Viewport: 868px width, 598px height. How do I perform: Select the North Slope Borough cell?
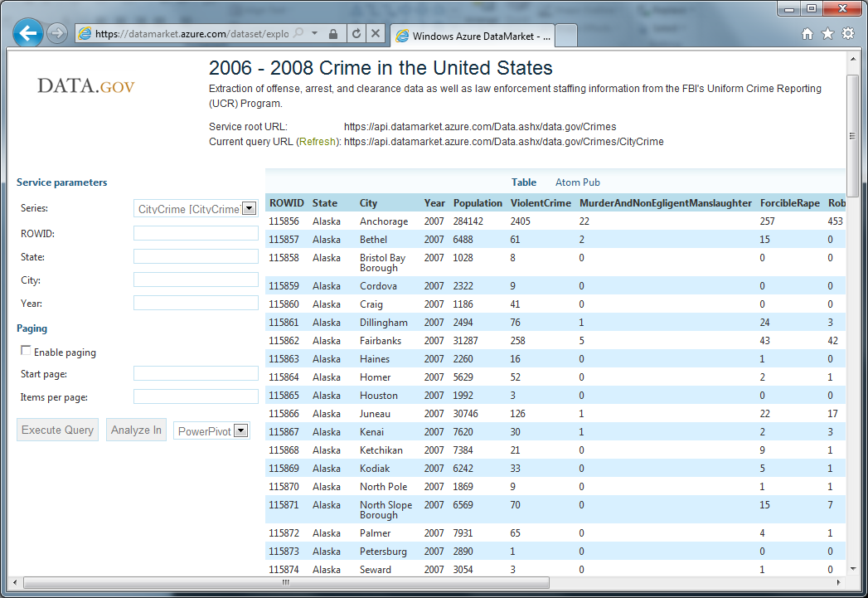386,510
